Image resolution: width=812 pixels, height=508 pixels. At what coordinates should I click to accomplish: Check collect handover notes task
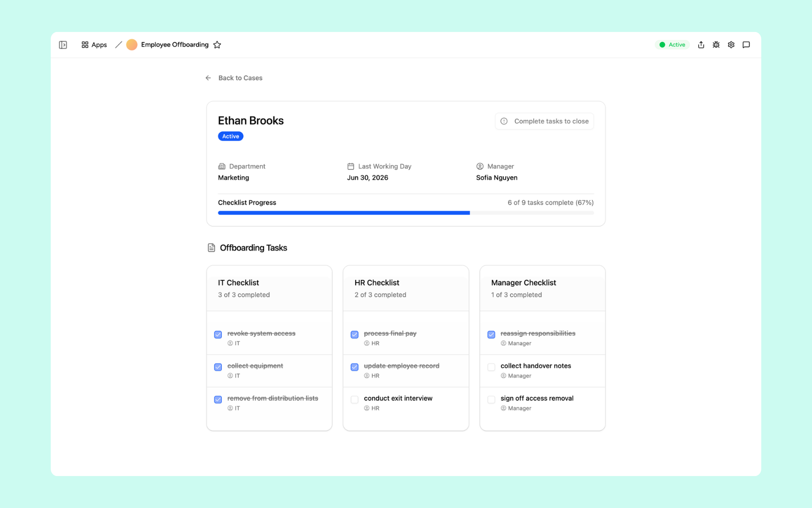491,367
